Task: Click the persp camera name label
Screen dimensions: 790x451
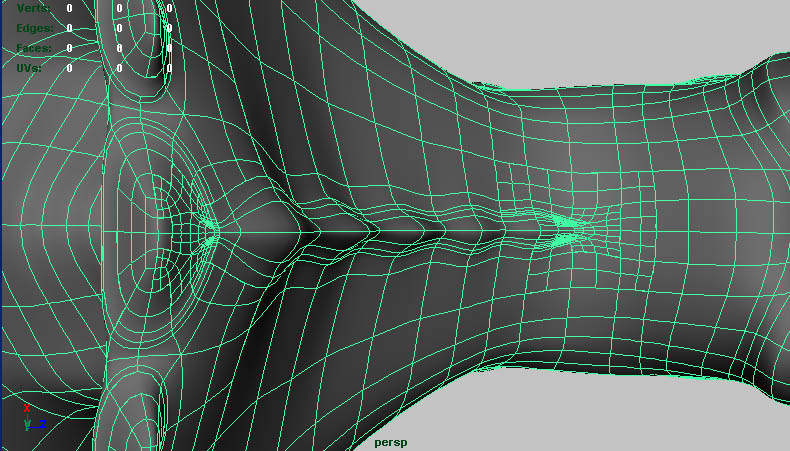Action: 390,443
